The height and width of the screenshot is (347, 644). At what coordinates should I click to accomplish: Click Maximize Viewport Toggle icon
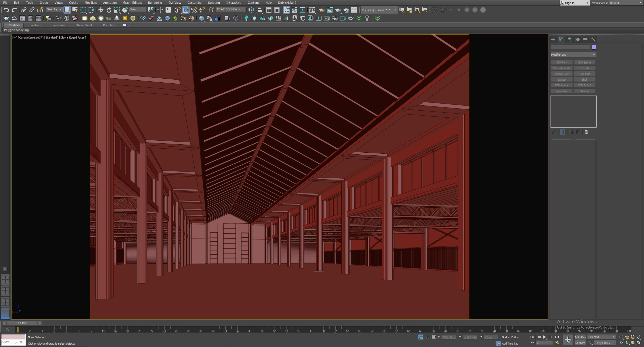pyautogui.click(x=639, y=343)
